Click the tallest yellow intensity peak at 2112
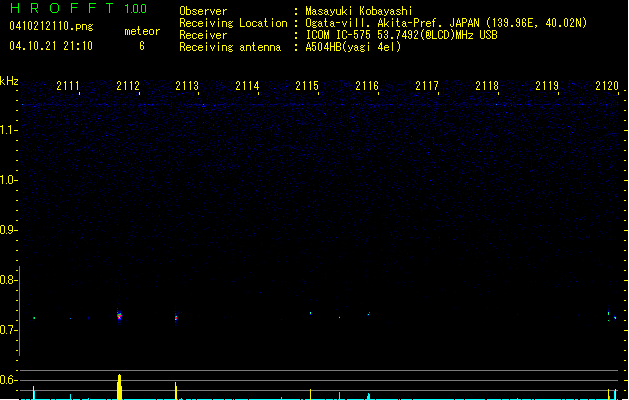This screenshot has height=400, width=629. (x=119, y=387)
